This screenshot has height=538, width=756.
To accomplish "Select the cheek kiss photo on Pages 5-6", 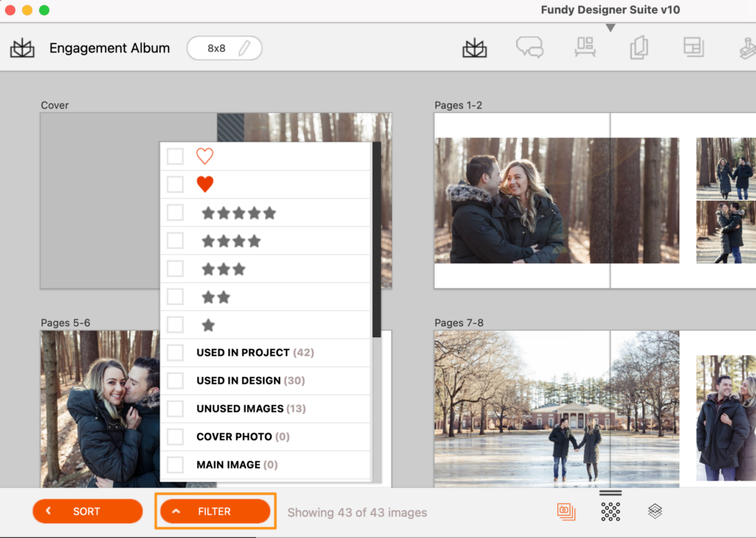I will coord(100,409).
